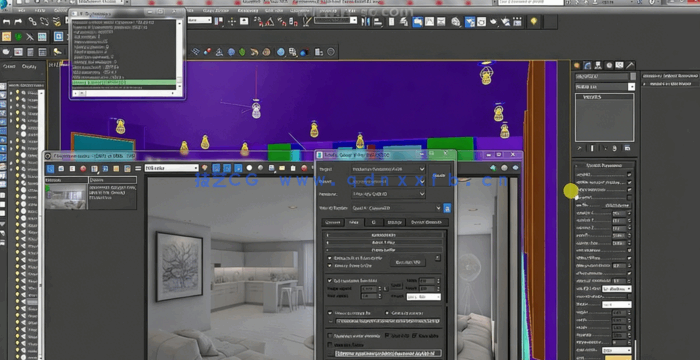700x360 pixels.
Task: Toggle V-Ray raw image file checkbox
Action: pos(330,313)
